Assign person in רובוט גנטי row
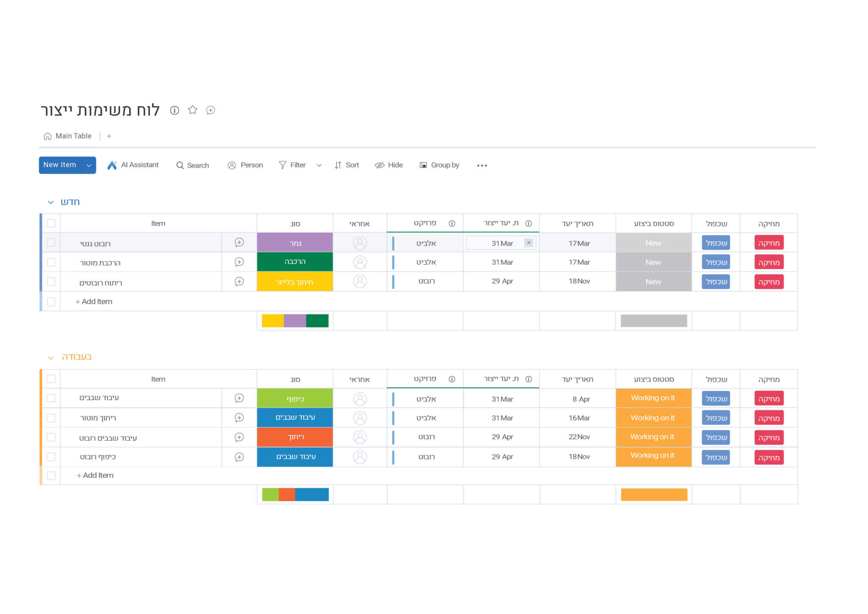 (x=360, y=243)
